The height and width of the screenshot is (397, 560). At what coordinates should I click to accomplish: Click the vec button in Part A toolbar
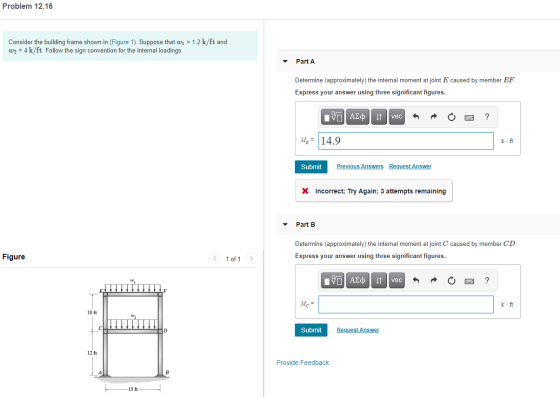397,117
